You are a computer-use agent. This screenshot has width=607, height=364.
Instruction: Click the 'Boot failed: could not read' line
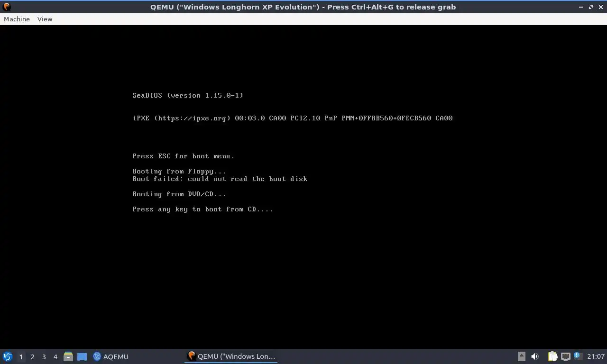coord(220,179)
